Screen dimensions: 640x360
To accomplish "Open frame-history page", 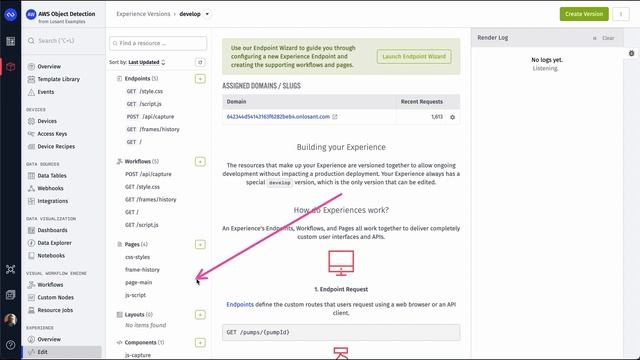I will [142, 269].
